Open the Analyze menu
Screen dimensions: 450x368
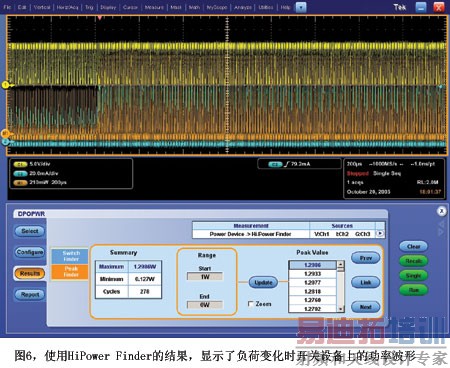(243, 7)
